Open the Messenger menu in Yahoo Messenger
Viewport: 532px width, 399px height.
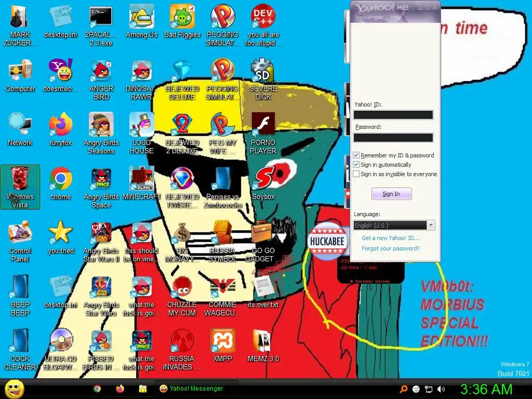tap(368, 17)
